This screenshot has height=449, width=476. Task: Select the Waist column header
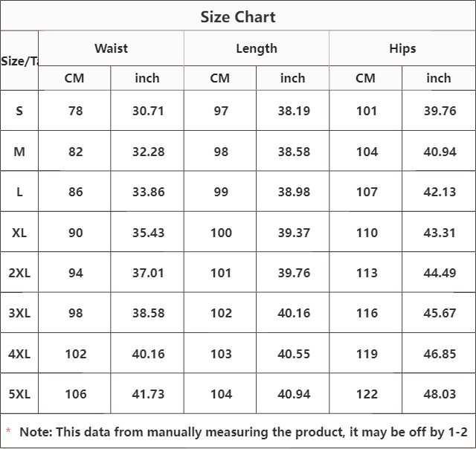[111, 48]
